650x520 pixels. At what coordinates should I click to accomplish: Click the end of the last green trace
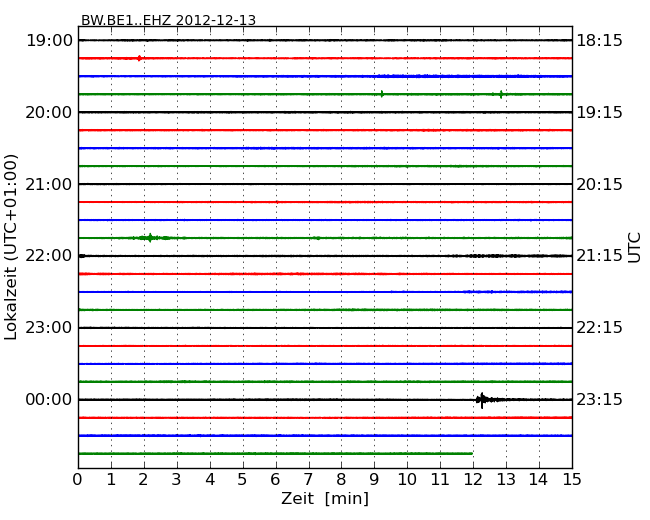click(x=471, y=454)
